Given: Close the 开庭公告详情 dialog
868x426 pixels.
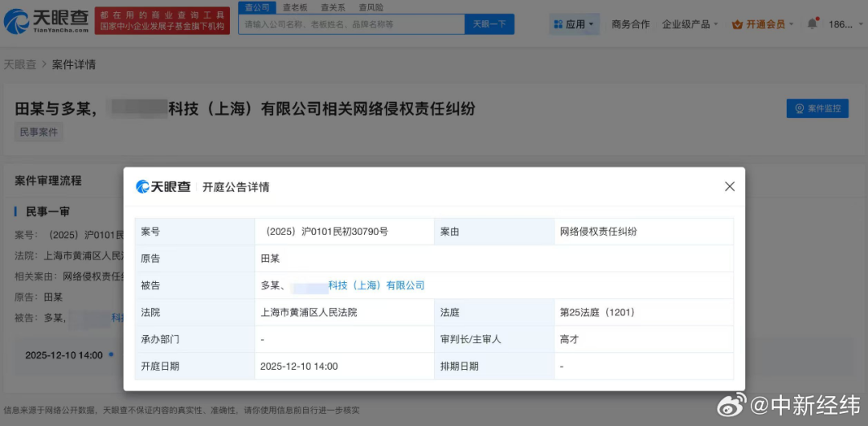Looking at the screenshot, I should coord(729,186).
